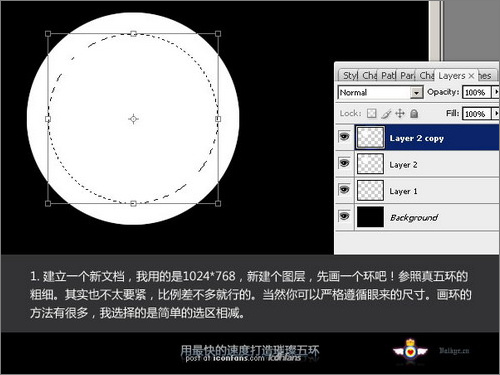Click the middle-left transform handle
The width and height of the screenshot is (500, 375).
point(48,119)
